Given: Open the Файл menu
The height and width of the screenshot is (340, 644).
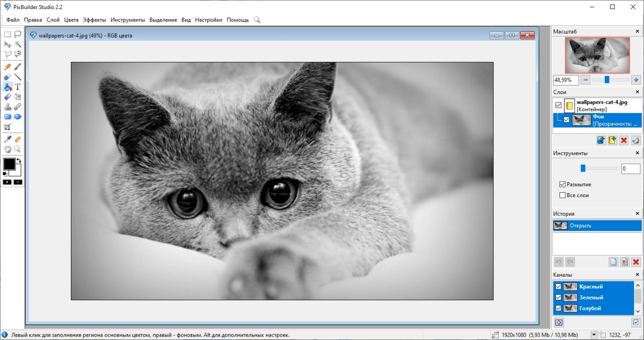Looking at the screenshot, I should coord(13,20).
